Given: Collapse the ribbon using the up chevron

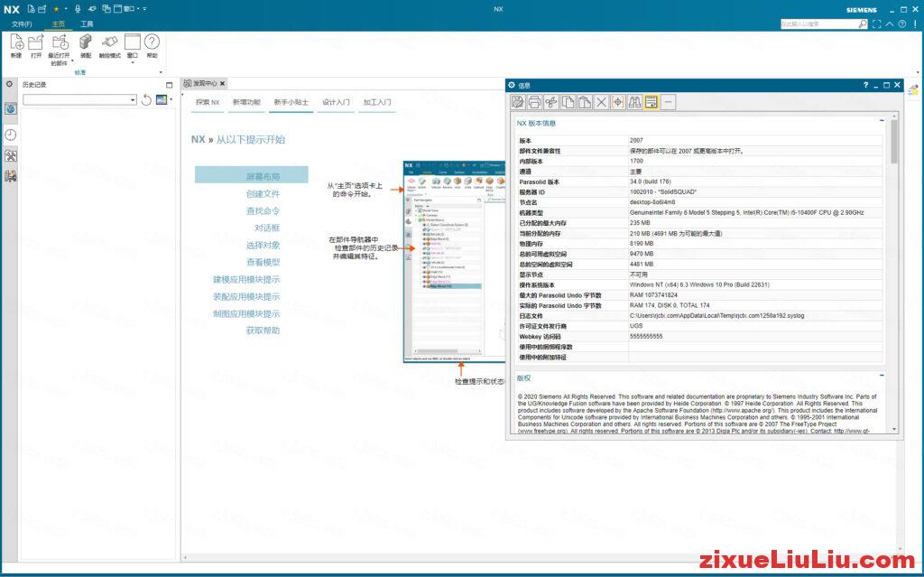Looking at the screenshot, I should [890, 24].
